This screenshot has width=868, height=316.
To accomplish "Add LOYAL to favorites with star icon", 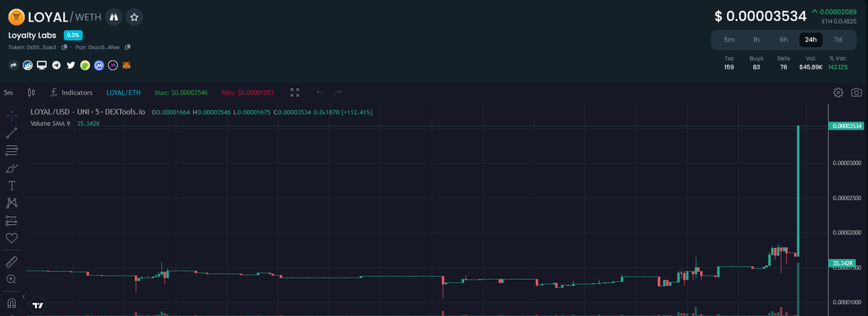I will 134,17.
